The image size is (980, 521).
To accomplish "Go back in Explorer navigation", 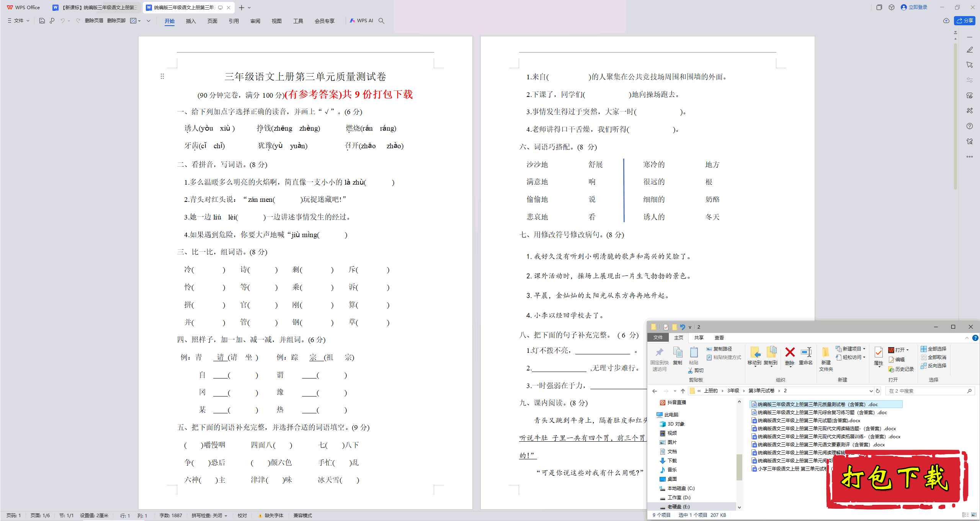I will pos(655,391).
